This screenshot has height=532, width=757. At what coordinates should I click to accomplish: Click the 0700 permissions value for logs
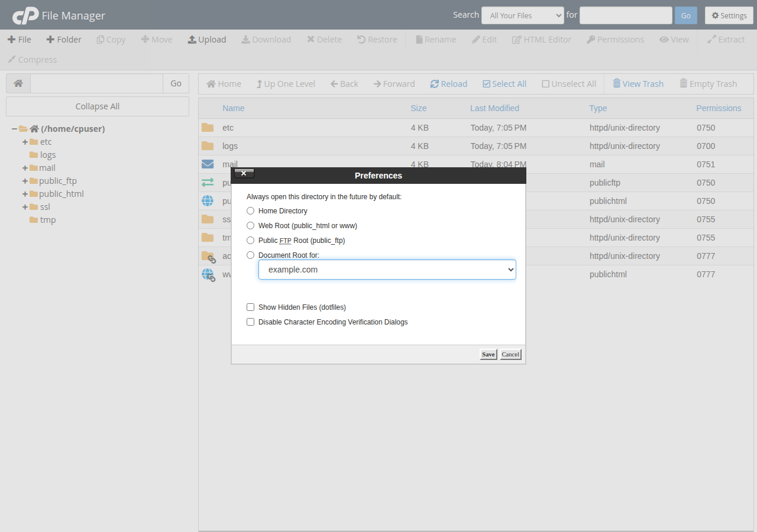pos(706,146)
